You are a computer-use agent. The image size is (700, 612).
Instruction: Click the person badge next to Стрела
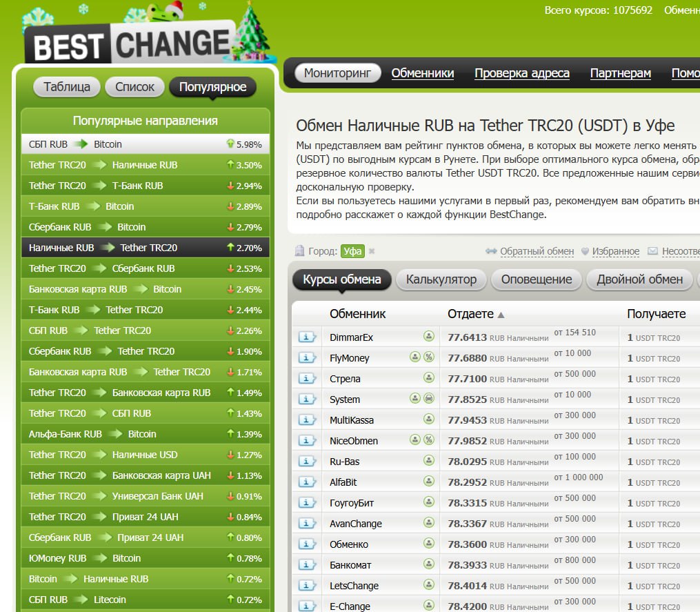(428, 378)
